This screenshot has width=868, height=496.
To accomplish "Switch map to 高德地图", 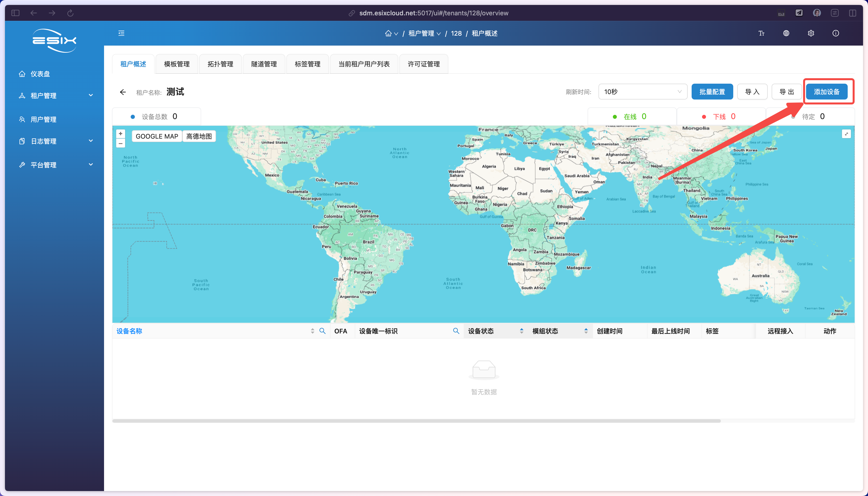I will [199, 136].
